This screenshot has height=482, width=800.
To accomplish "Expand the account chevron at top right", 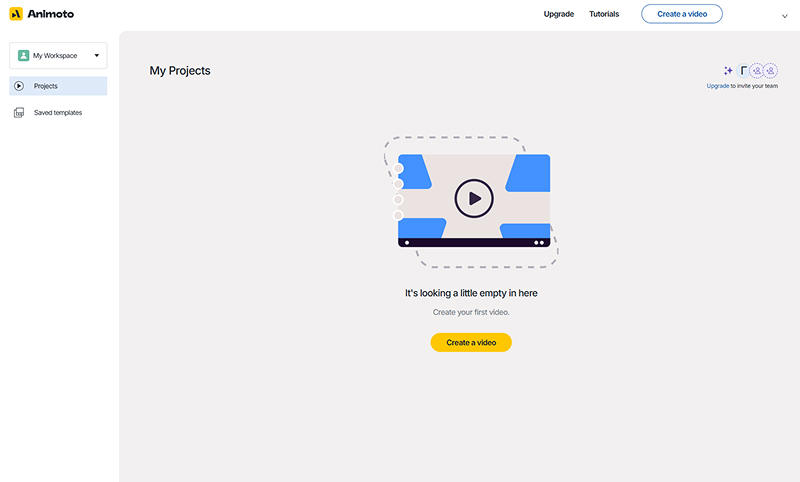I will coord(784,15).
